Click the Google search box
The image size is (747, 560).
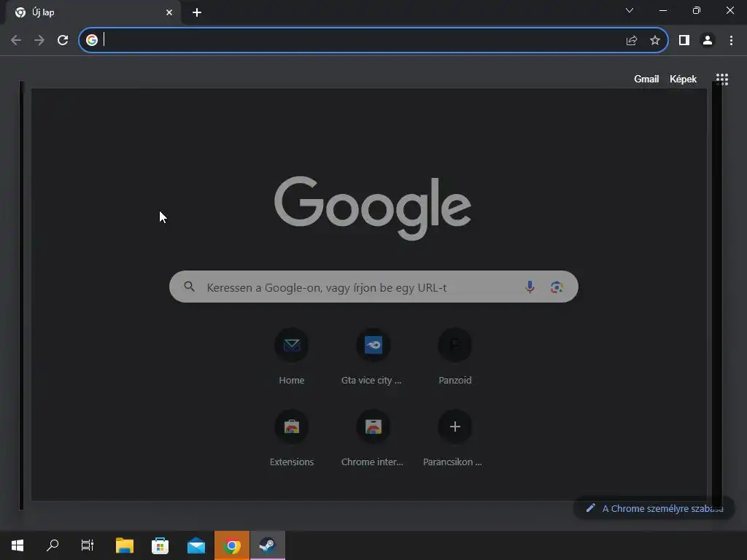(x=373, y=287)
